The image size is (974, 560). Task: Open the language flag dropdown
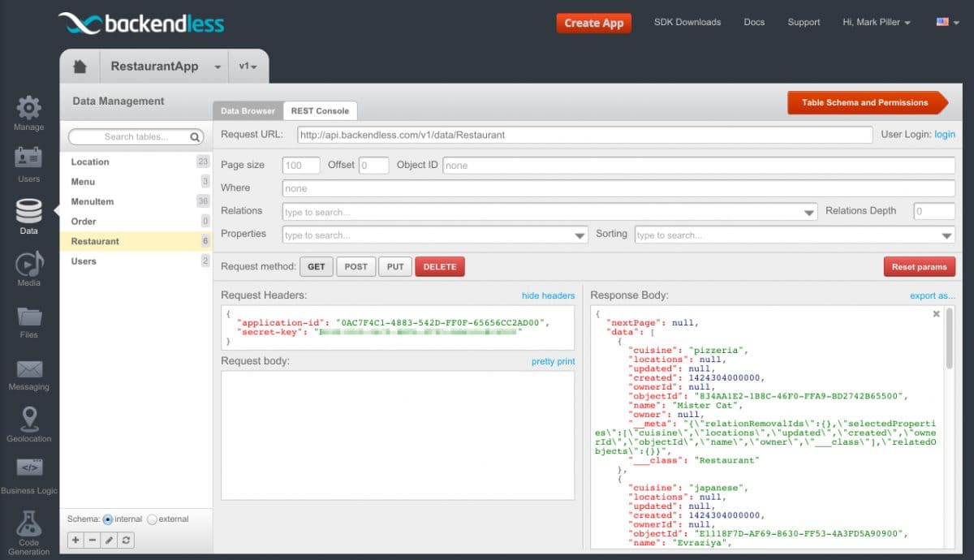(x=947, y=23)
